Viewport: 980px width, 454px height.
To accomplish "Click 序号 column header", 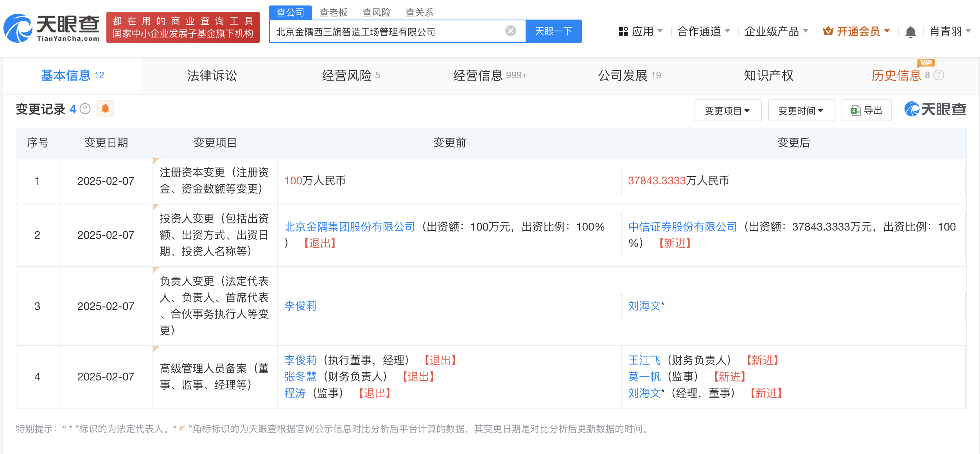I will [38, 142].
